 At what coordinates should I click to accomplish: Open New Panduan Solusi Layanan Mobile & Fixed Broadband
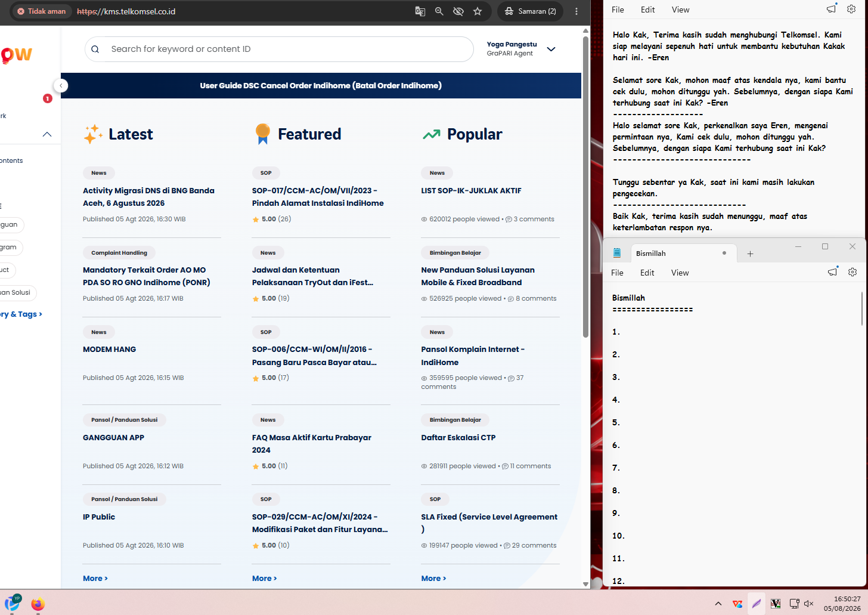(x=478, y=276)
